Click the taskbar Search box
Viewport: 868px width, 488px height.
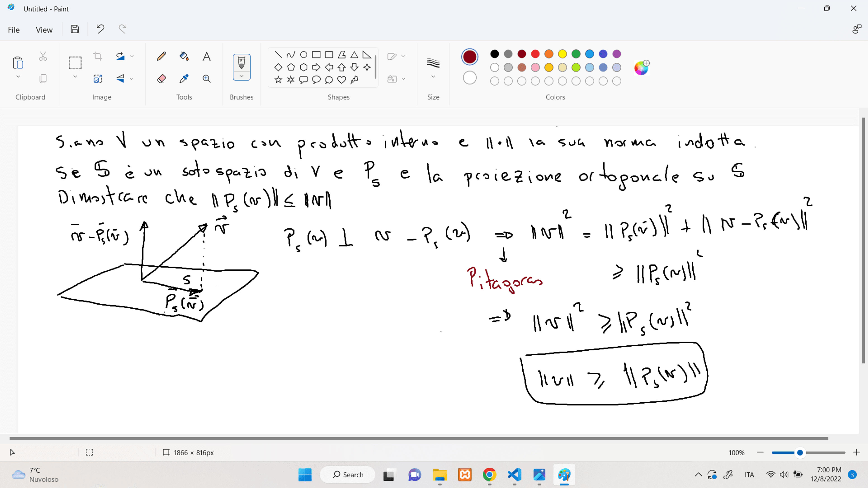point(347,474)
